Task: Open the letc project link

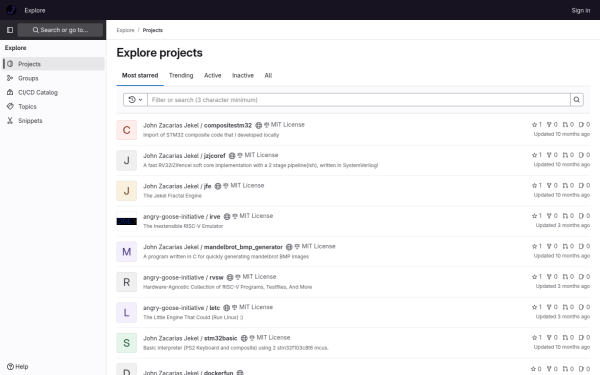Action: pyautogui.click(x=181, y=308)
